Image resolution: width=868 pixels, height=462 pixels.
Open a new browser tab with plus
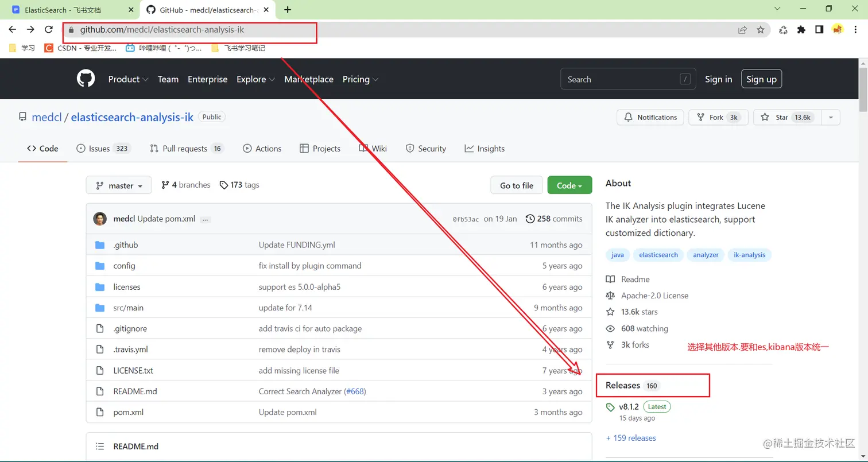tap(288, 10)
